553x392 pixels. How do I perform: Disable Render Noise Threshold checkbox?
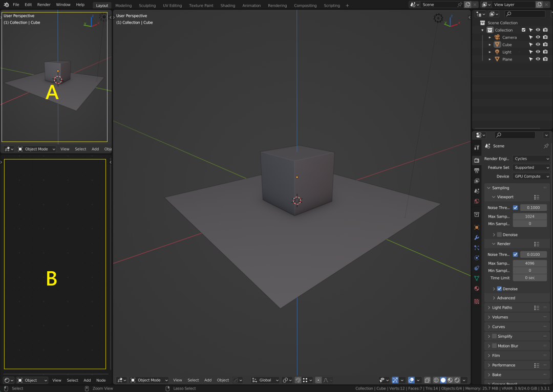click(x=515, y=254)
